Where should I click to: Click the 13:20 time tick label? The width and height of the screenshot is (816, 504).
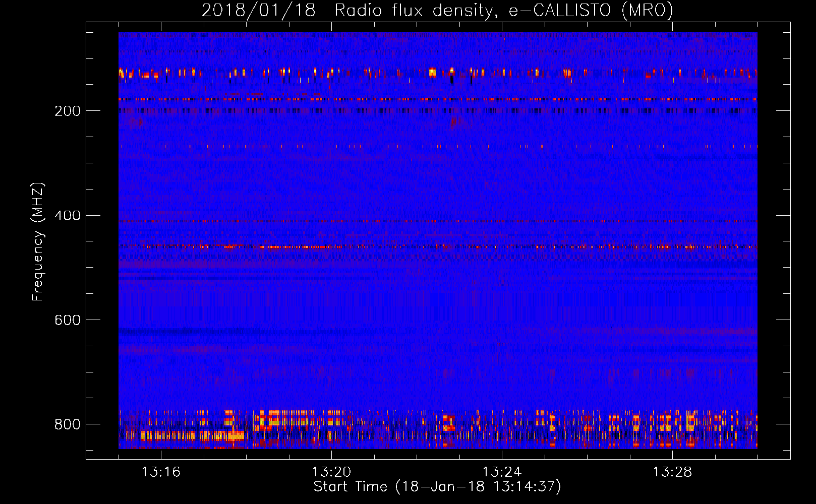coord(331,472)
